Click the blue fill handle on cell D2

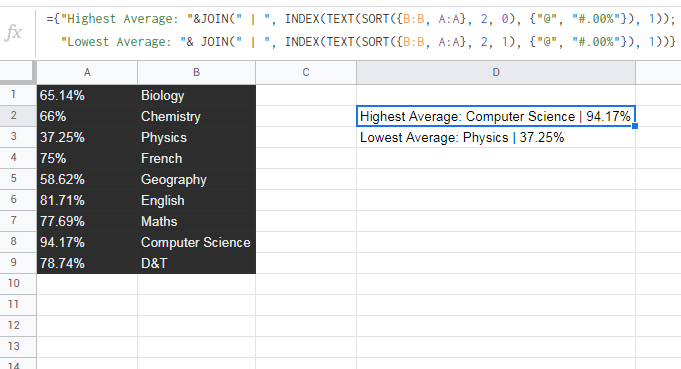pyautogui.click(x=635, y=126)
